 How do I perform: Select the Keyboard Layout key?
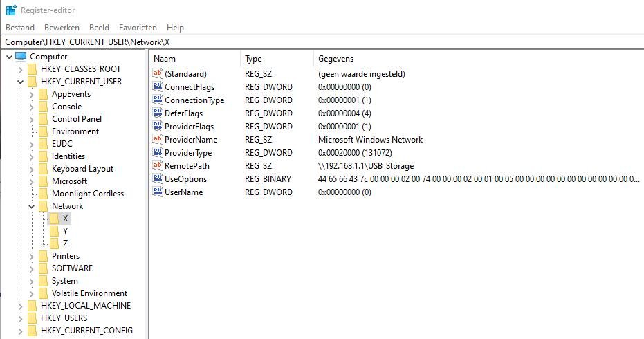[x=82, y=169]
